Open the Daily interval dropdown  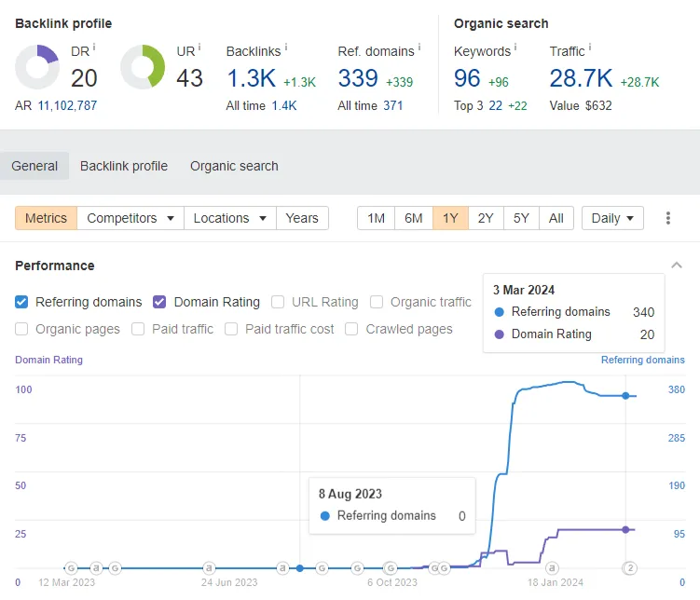612,218
